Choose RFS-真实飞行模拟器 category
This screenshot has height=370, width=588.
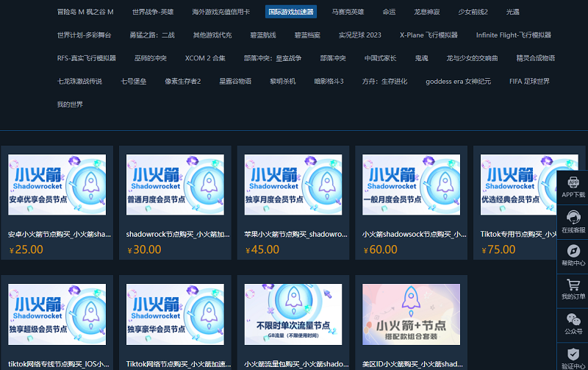click(x=87, y=58)
